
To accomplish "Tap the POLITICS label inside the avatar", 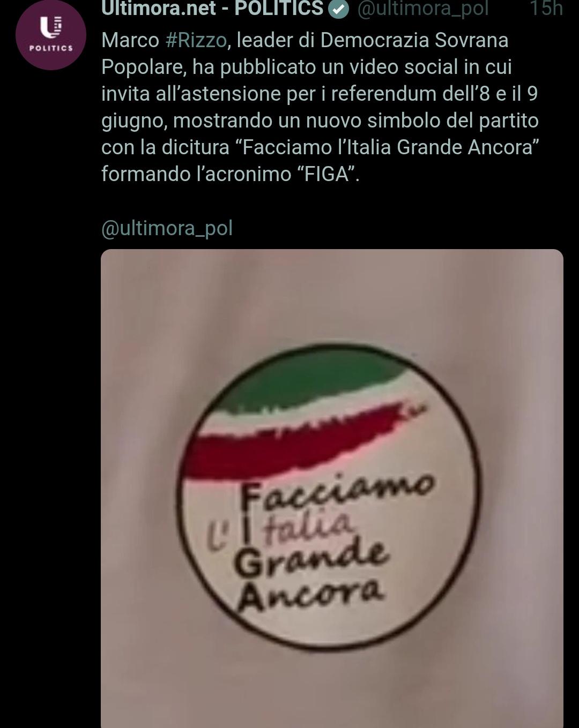I will click(51, 48).
